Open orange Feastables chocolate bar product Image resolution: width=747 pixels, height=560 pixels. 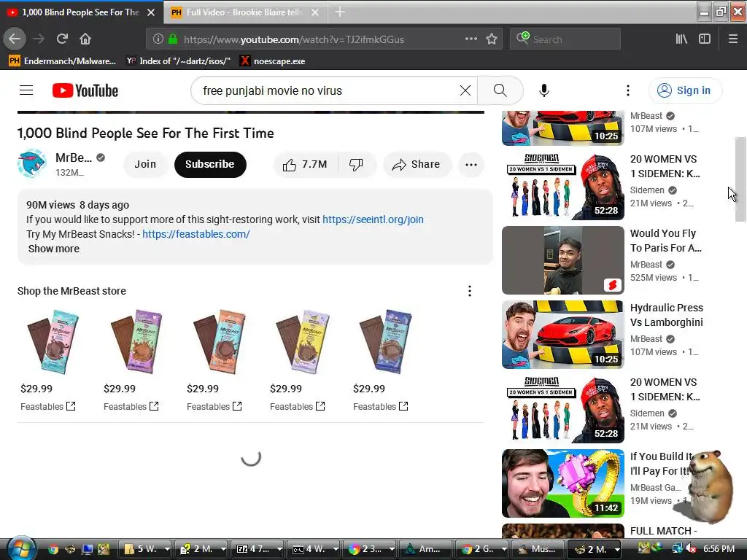[219, 342]
